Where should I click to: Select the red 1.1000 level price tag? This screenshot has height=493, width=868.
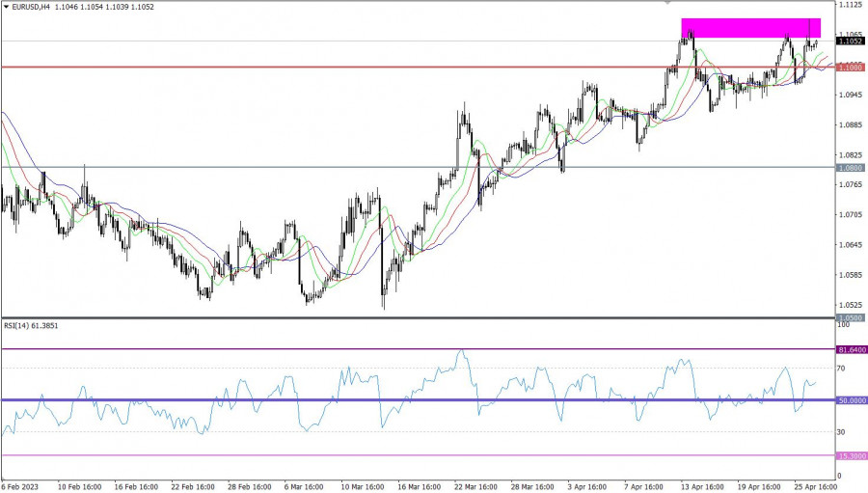851,67
